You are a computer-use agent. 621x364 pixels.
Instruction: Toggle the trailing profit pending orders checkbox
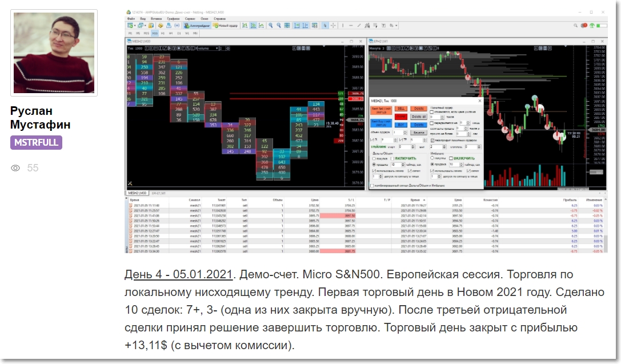432,140
